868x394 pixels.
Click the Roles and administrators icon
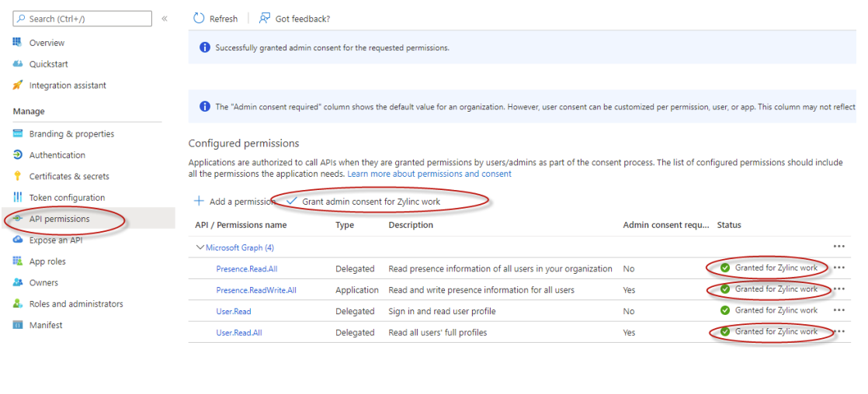[x=17, y=304]
